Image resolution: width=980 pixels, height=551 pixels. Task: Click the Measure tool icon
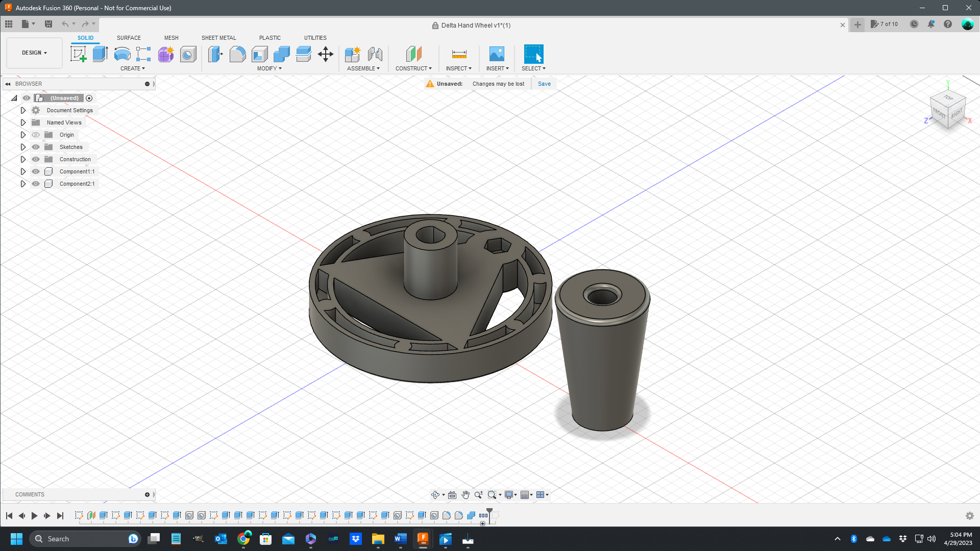(459, 54)
